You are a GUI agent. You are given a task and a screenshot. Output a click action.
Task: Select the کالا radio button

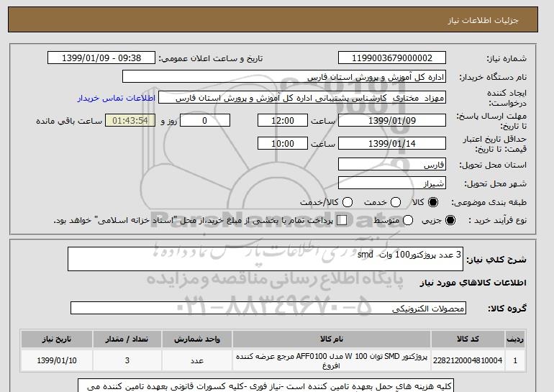pos(433,202)
